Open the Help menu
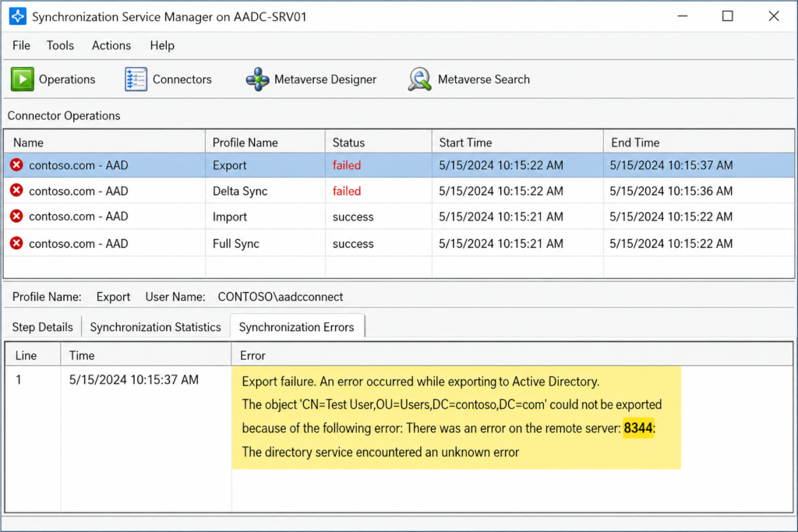798x532 pixels. pyautogui.click(x=162, y=46)
